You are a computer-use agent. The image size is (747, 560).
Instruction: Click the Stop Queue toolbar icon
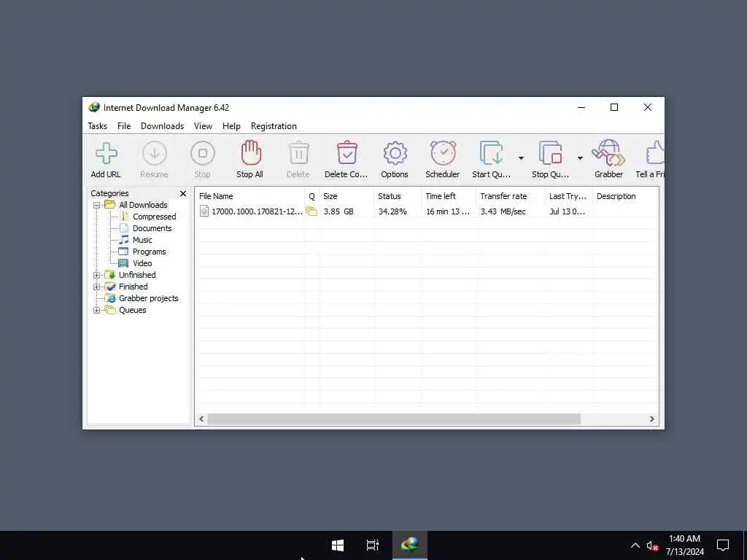[550, 153]
